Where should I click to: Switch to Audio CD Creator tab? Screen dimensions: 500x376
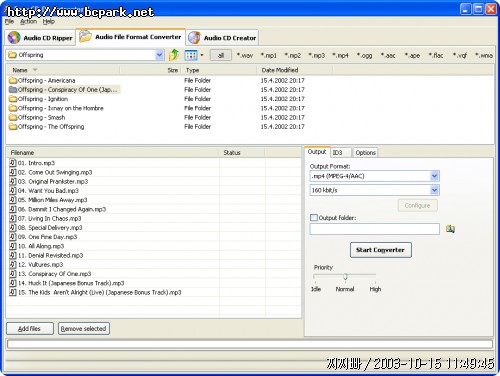[222, 38]
